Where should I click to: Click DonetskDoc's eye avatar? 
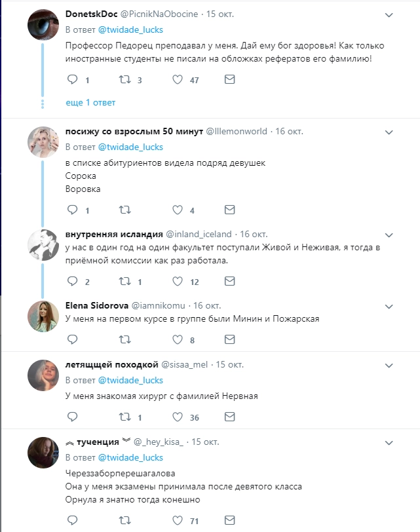(44, 24)
